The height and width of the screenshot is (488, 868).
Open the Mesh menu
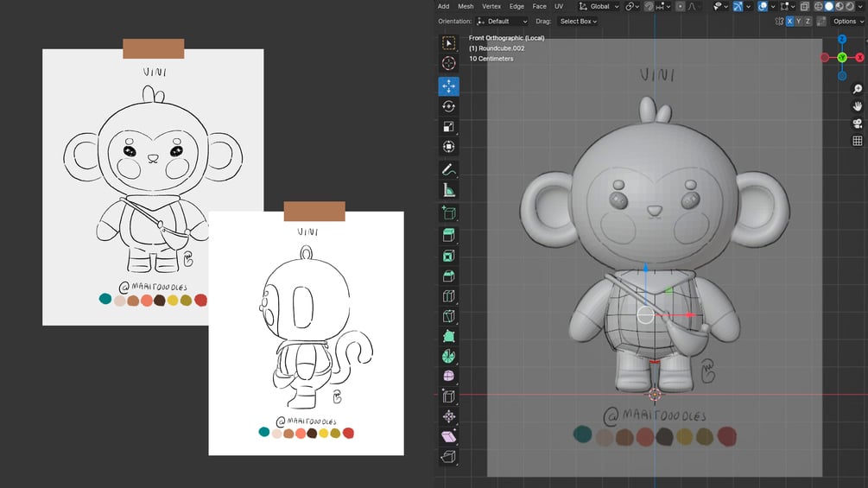466,6
